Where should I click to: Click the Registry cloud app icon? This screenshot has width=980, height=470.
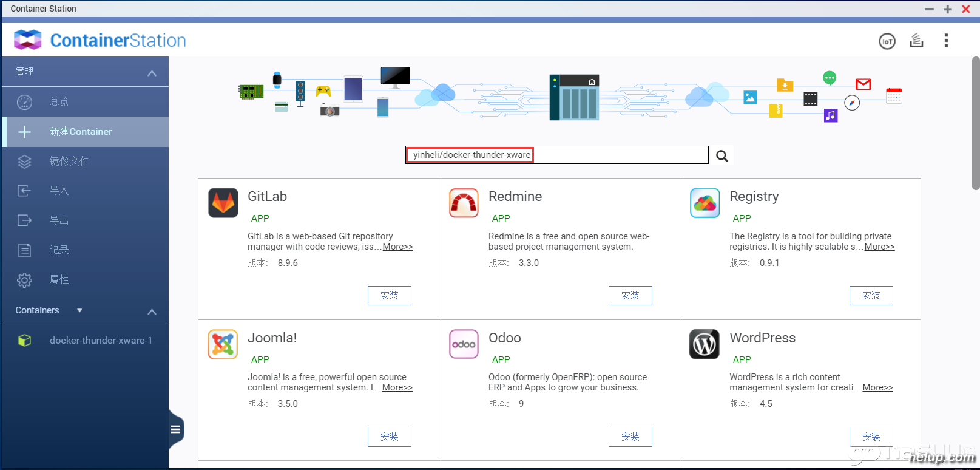pos(705,203)
